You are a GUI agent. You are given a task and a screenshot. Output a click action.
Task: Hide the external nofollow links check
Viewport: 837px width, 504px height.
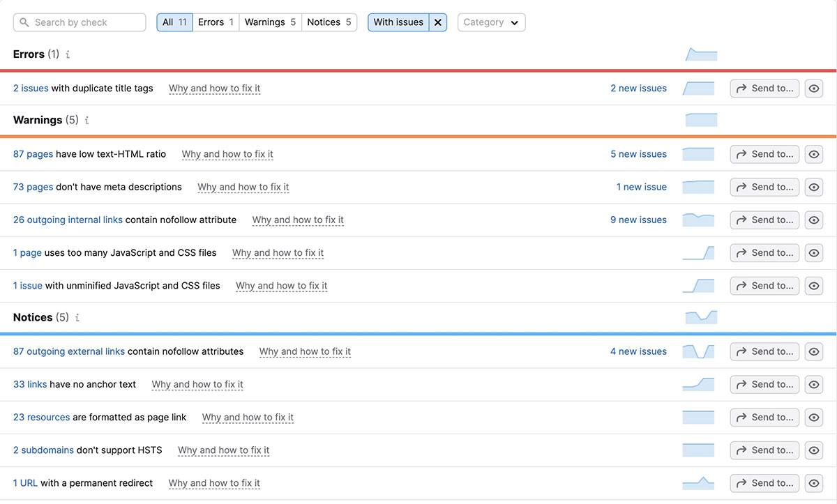pyautogui.click(x=814, y=351)
